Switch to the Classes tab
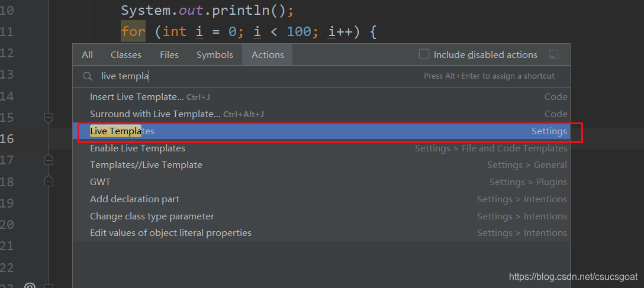Viewport: 644px width, 288px height. [x=126, y=54]
